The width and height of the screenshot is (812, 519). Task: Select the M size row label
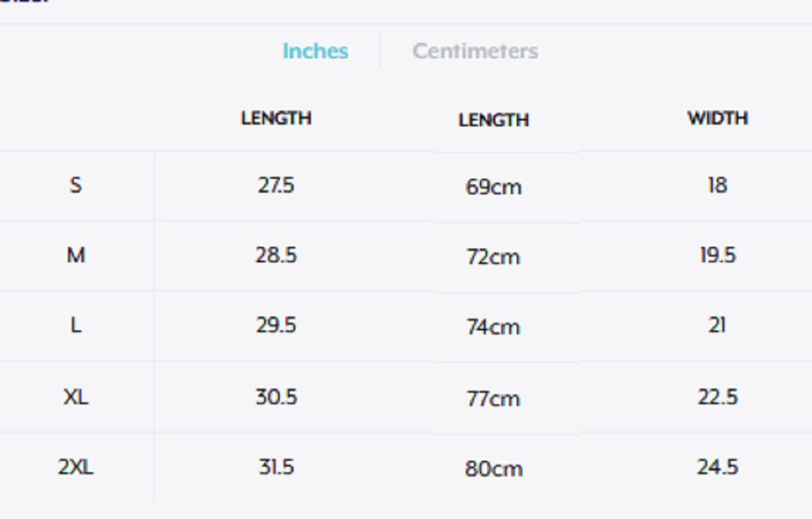click(76, 256)
